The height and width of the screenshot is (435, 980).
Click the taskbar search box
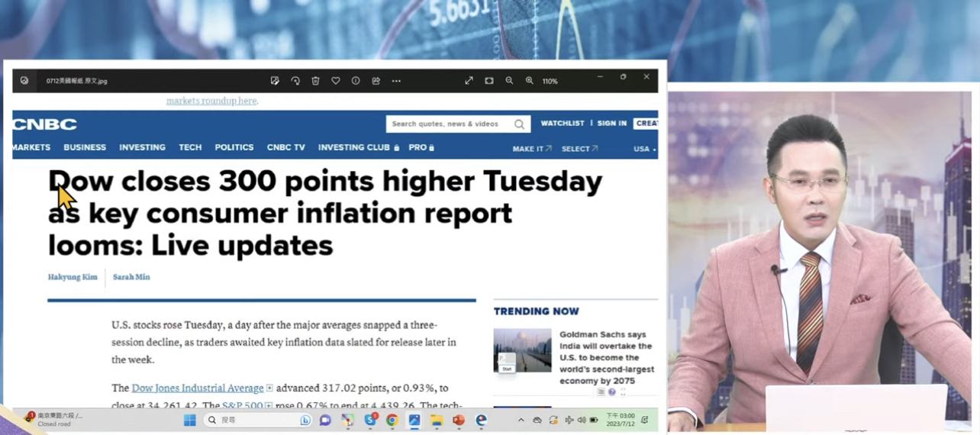click(x=259, y=420)
